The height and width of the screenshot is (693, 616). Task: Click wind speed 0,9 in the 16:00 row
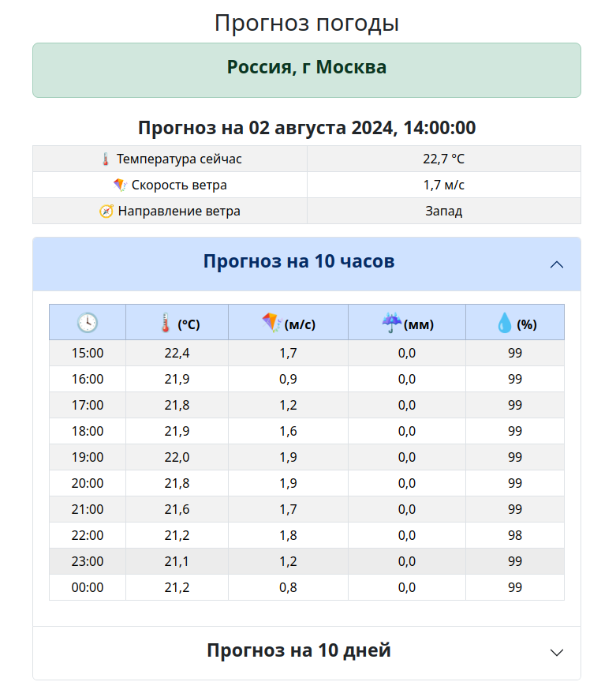tap(289, 379)
